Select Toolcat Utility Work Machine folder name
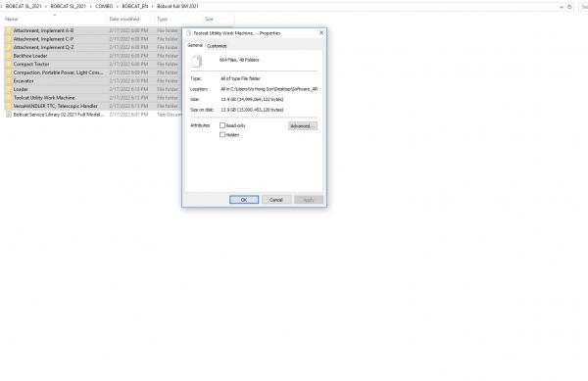The width and height of the screenshot is (588, 381). pos(44,98)
